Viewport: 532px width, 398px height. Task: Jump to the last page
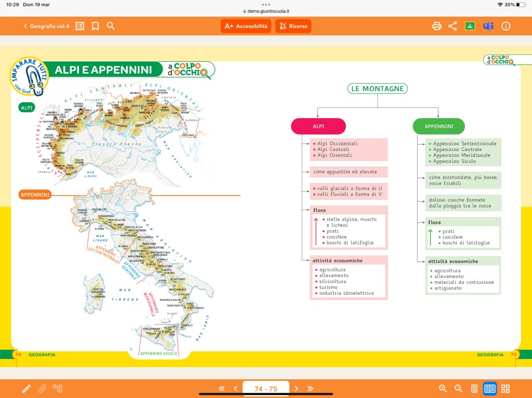tap(310, 388)
